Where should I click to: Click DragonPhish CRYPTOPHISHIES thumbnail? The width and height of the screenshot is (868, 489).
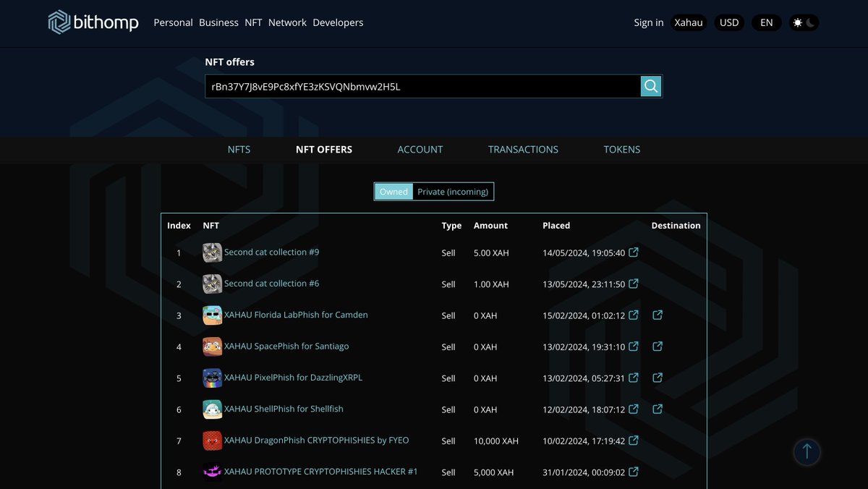click(x=212, y=441)
